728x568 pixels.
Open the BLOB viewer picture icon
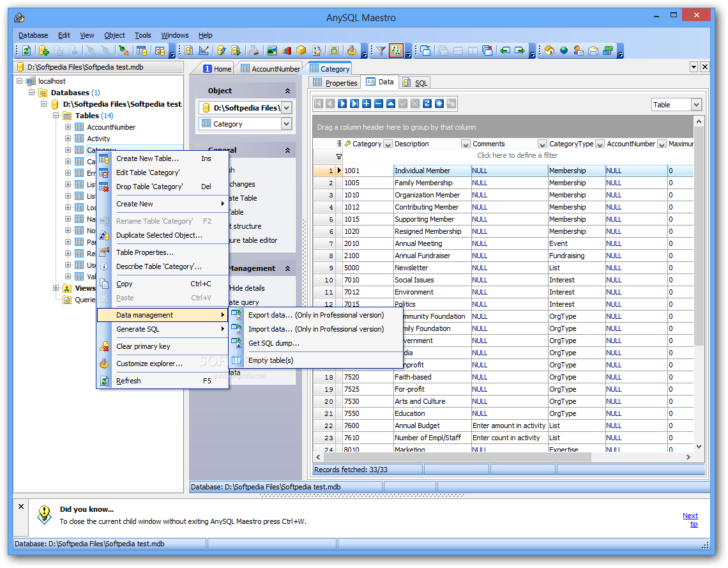click(271, 50)
